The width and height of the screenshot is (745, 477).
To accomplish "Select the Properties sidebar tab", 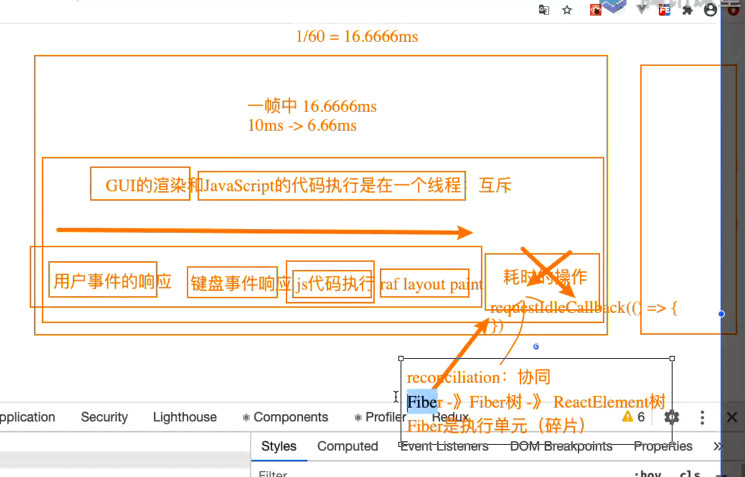I will coord(663,446).
